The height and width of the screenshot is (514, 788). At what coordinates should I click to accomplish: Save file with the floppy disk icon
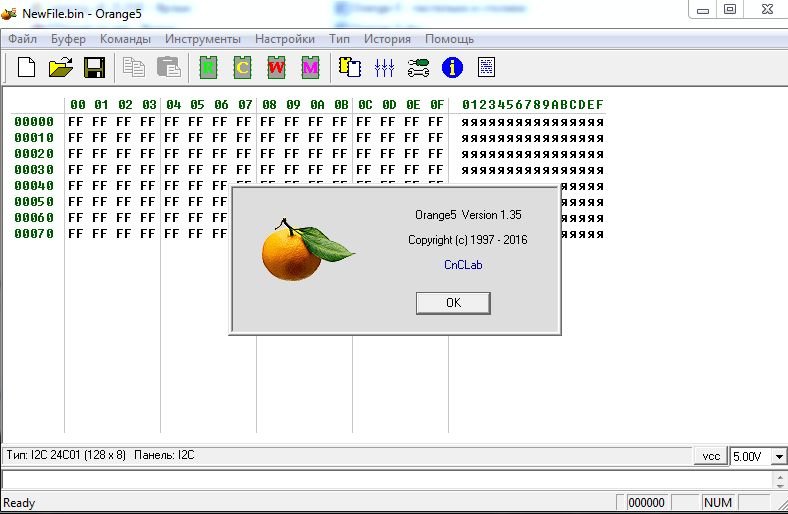94,67
